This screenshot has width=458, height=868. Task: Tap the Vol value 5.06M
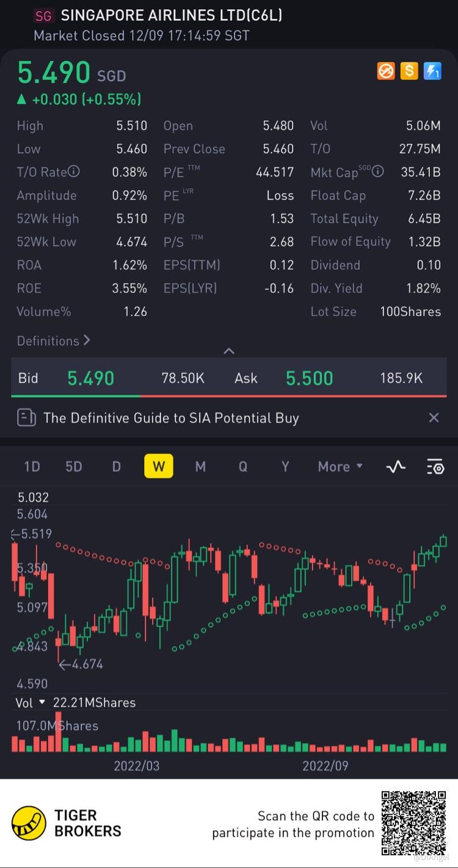point(423,126)
